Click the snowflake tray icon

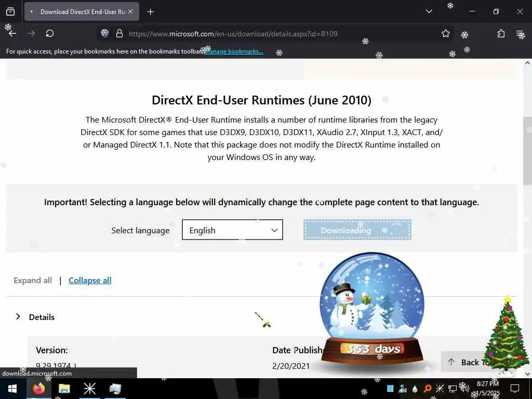[x=440, y=389]
